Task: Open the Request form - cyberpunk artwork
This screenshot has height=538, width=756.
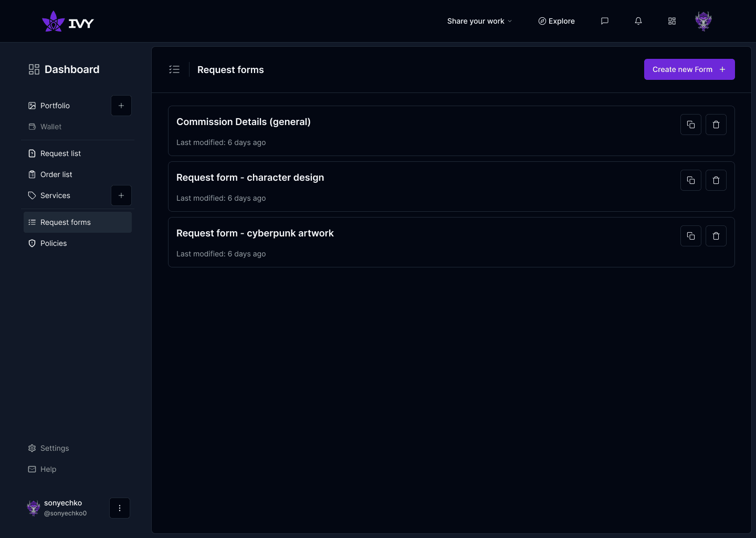Action: click(x=451, y=242)
